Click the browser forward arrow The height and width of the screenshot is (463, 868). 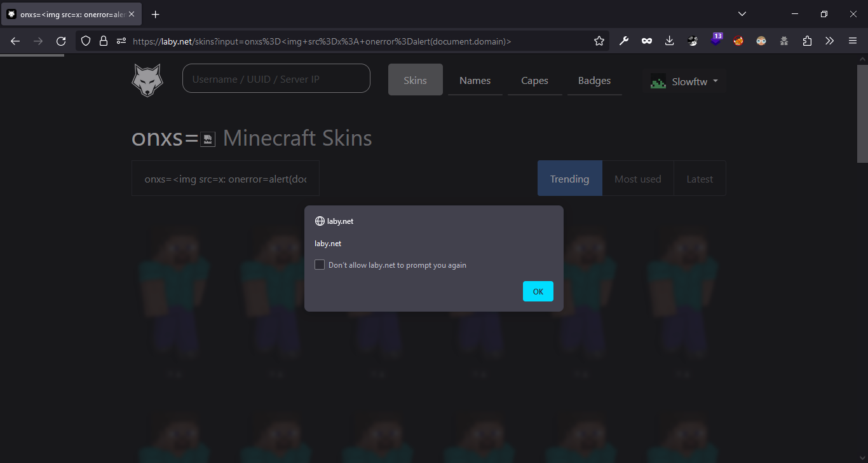38,41
